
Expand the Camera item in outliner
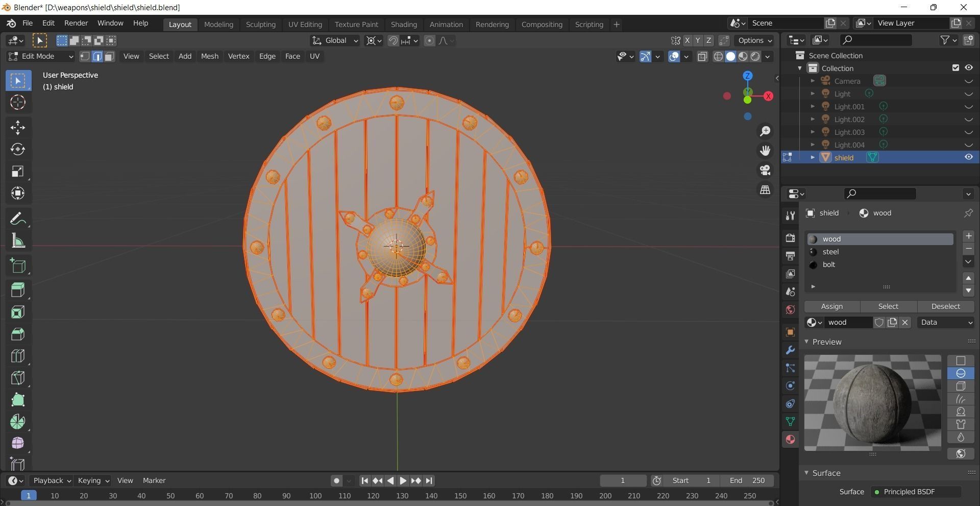pos(813,81)
